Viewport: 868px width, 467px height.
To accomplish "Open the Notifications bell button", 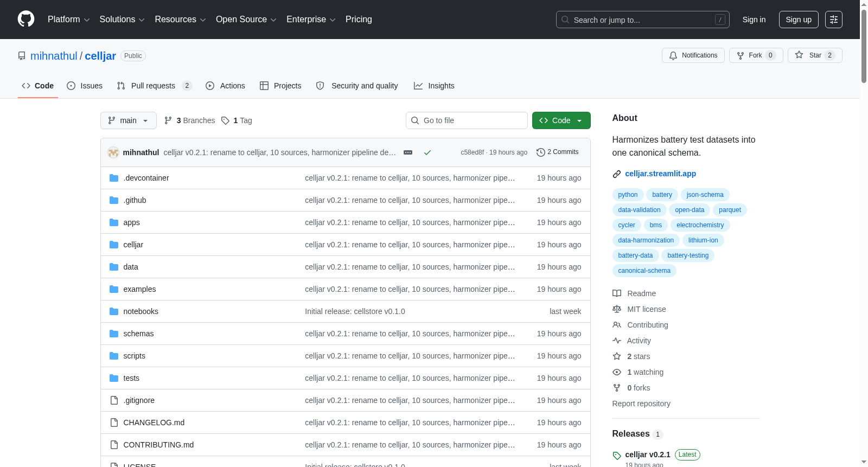I will pos(693,55).
